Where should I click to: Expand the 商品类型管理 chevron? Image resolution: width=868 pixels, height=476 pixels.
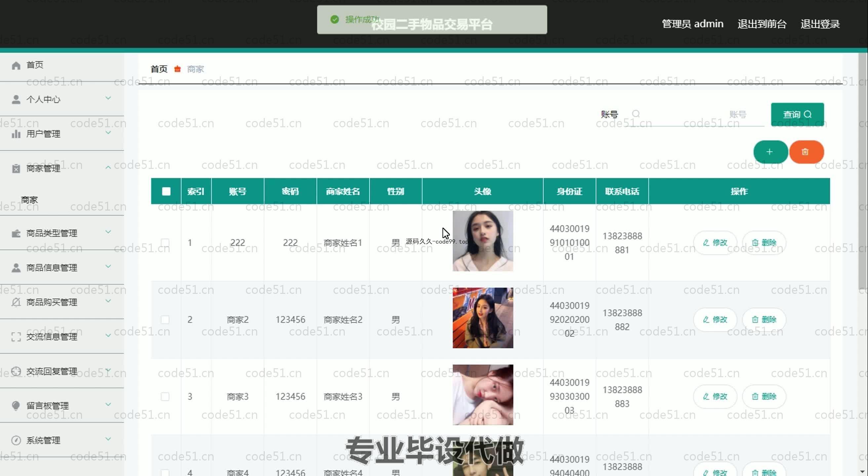[108, 232]
